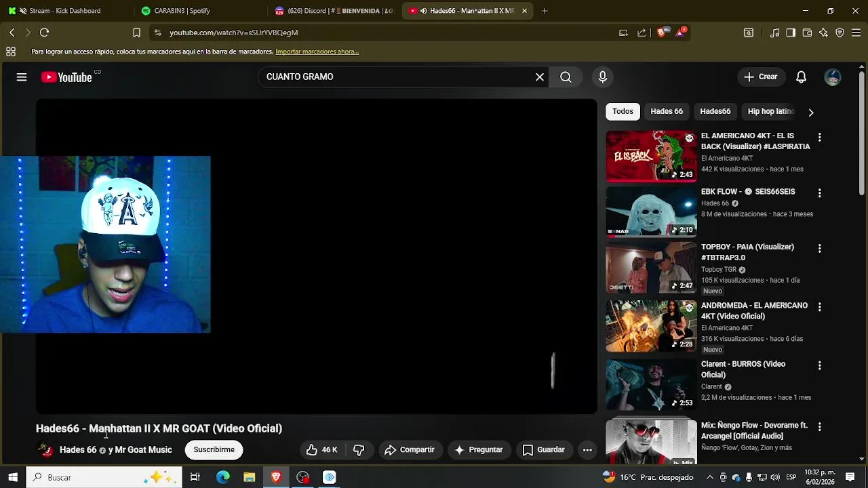Open options for EBK FLOW video
The height and width of the screenshot is (488, 868).
click(x=819, y=193)
